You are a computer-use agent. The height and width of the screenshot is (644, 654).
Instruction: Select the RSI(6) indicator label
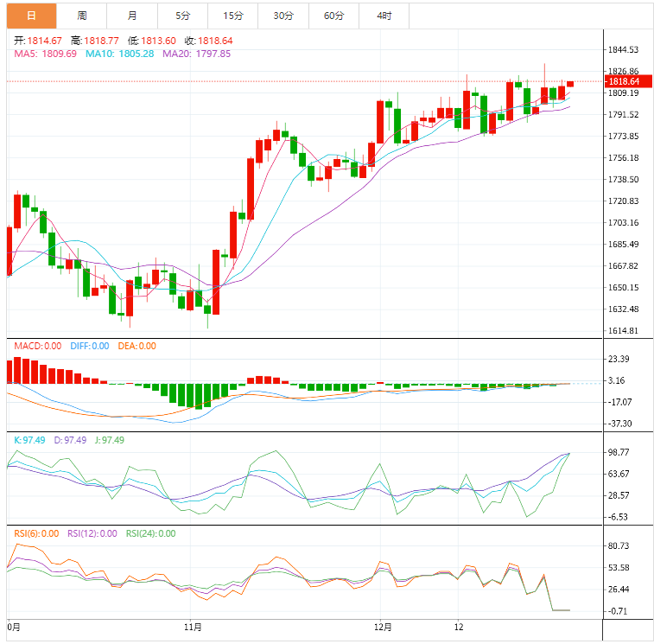tap(36, 533)
